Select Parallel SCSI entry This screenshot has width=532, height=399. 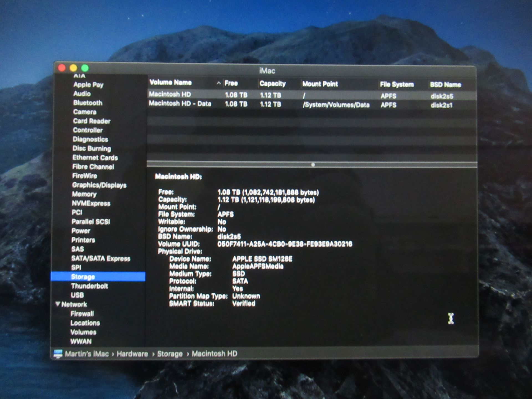(91, 222)
